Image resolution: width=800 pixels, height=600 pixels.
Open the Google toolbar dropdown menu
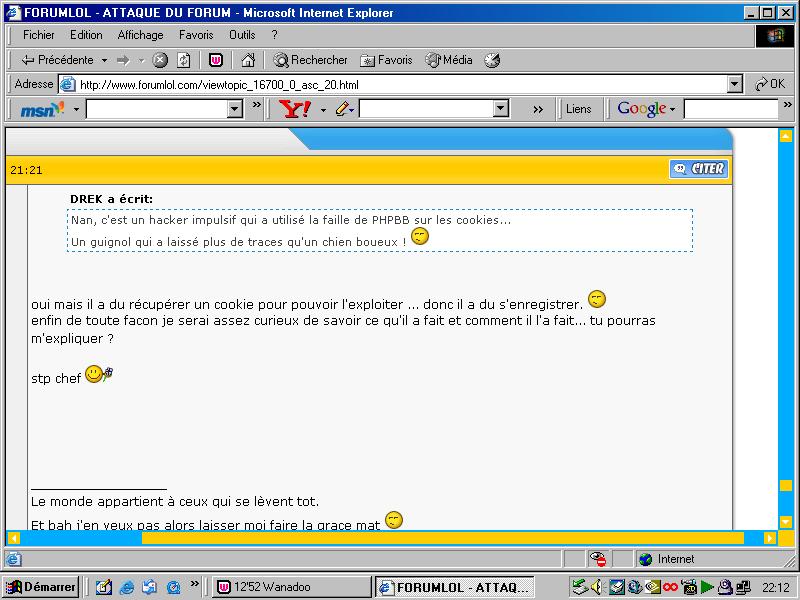pyautogui.click(x=647, y=109)
